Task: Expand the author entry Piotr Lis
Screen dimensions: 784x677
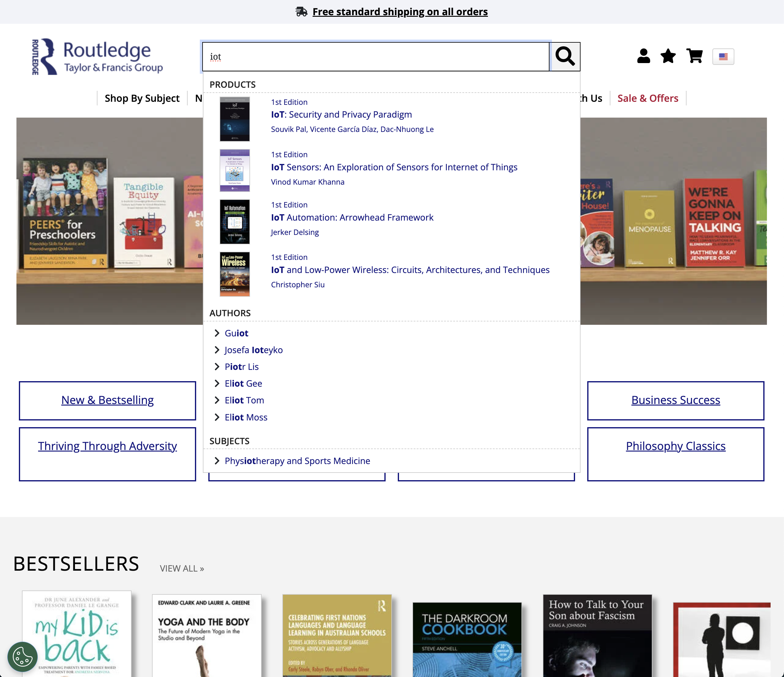Action: coord(242,366)
